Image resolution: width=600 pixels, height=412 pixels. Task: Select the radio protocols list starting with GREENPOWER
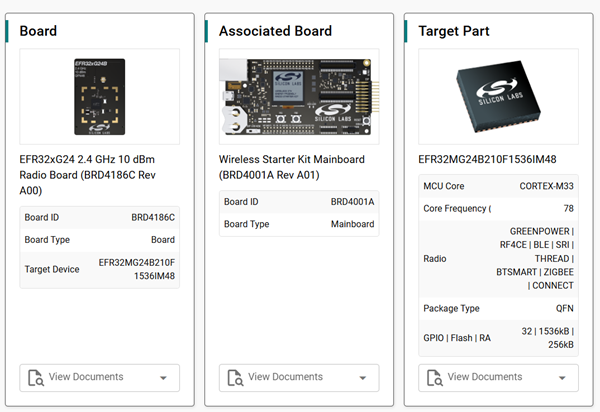pyautogui.click(x=535, y=259)
